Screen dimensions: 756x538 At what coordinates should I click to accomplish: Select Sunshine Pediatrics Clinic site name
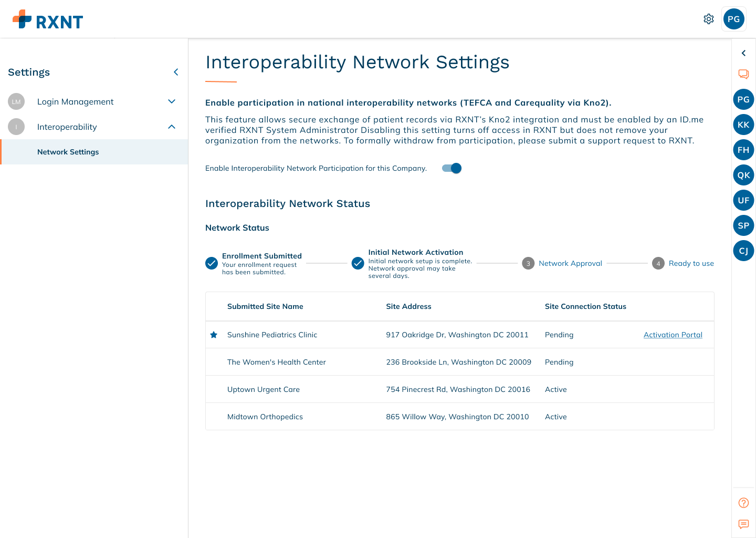pos(272,335)
